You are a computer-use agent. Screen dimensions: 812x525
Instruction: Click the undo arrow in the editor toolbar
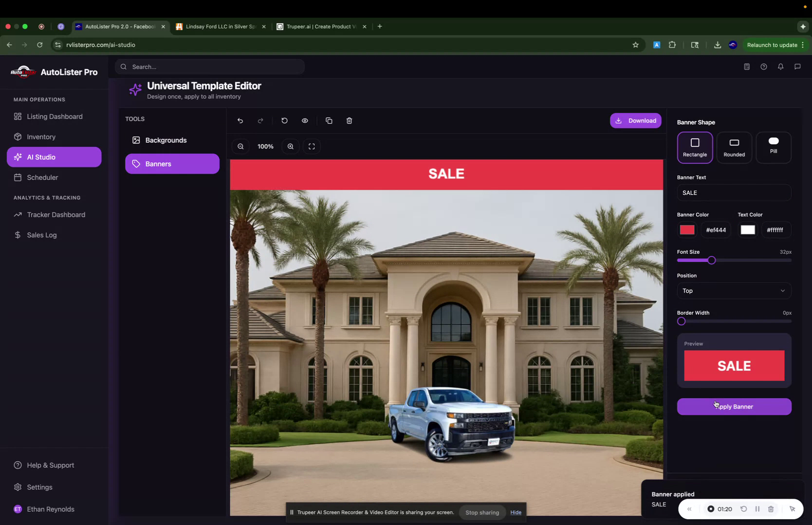pyautogui.click(x=240, y=120)
